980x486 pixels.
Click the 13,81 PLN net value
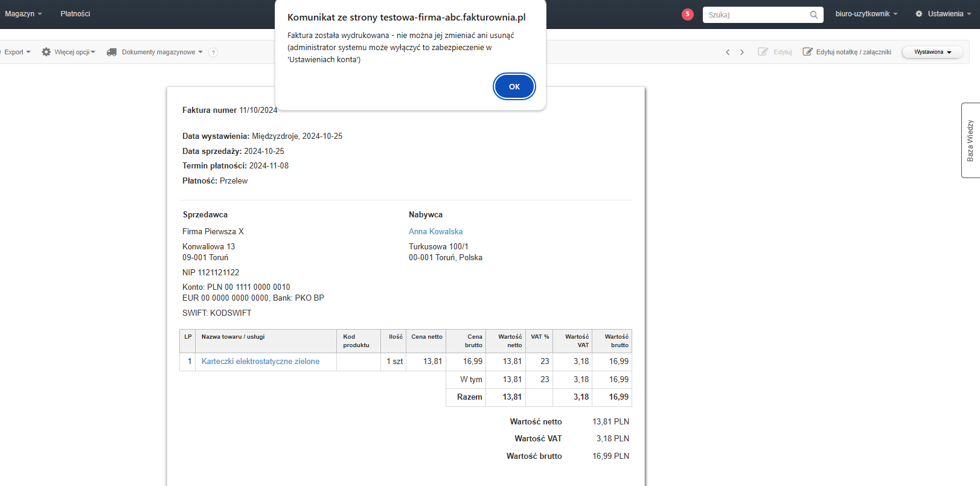610,421
